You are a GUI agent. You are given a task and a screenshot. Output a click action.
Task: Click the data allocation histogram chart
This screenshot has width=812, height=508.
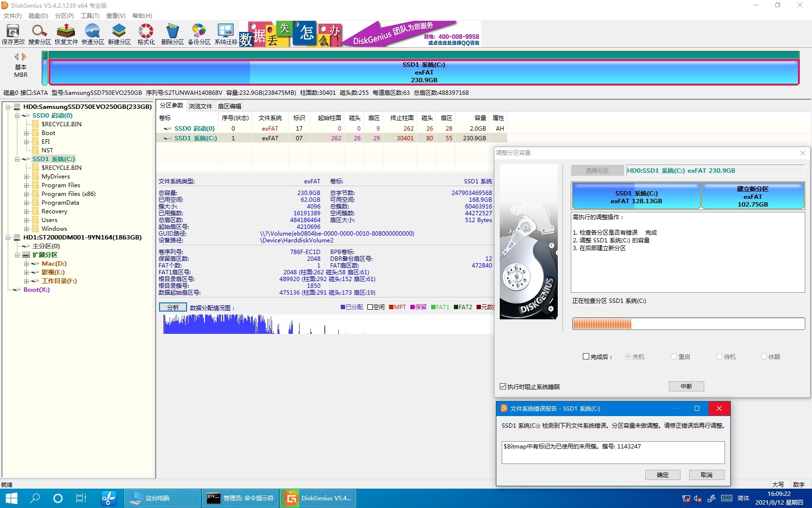click(328, 324)
